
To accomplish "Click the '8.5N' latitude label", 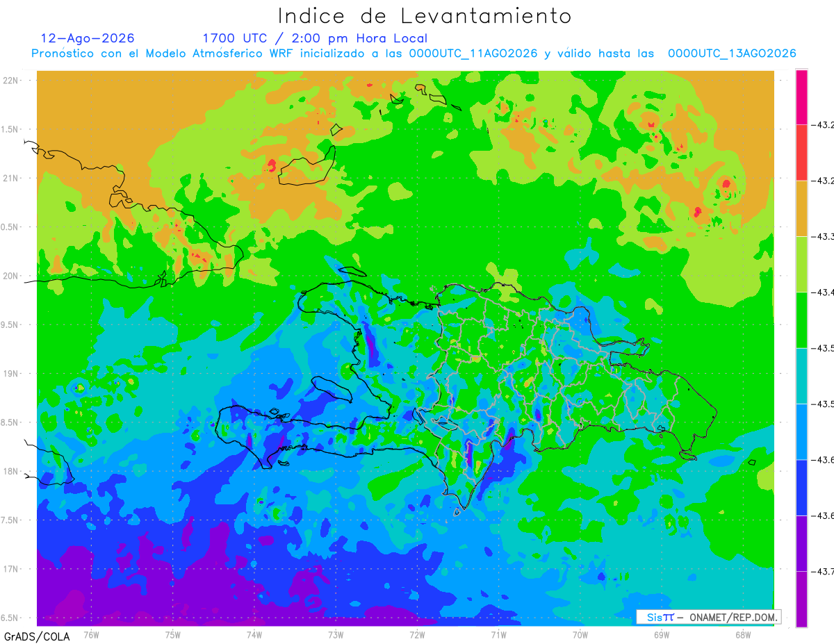I will coord(10,422).
